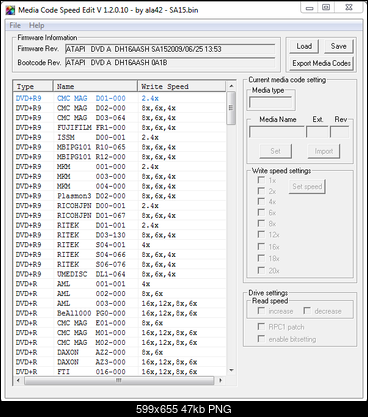The width and height of the screenshot is (368, 417).
Task: Sort by the Write Speed column header
Action: click(x=182, y=86)
